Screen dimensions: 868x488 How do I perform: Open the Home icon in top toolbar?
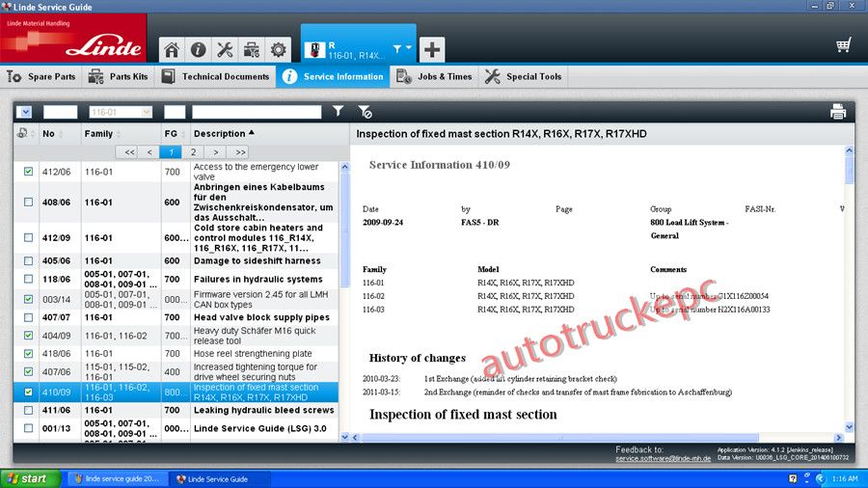(172, 50)
